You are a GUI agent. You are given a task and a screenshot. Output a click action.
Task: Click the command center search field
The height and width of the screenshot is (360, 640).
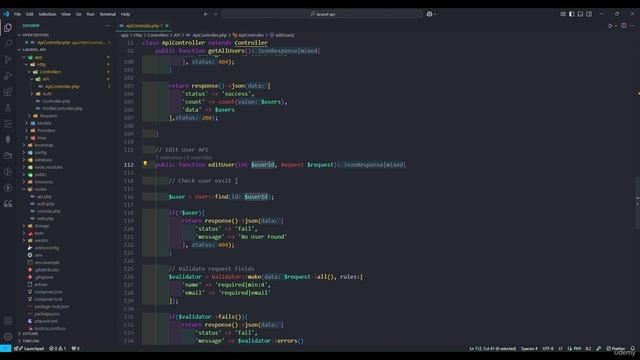coord(322,14)
